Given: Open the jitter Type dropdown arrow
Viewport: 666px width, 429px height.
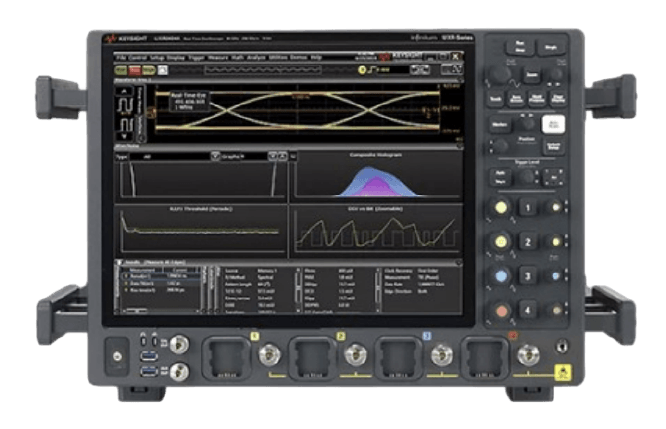Looking at the screenshot, I should [x=215, y=156].
